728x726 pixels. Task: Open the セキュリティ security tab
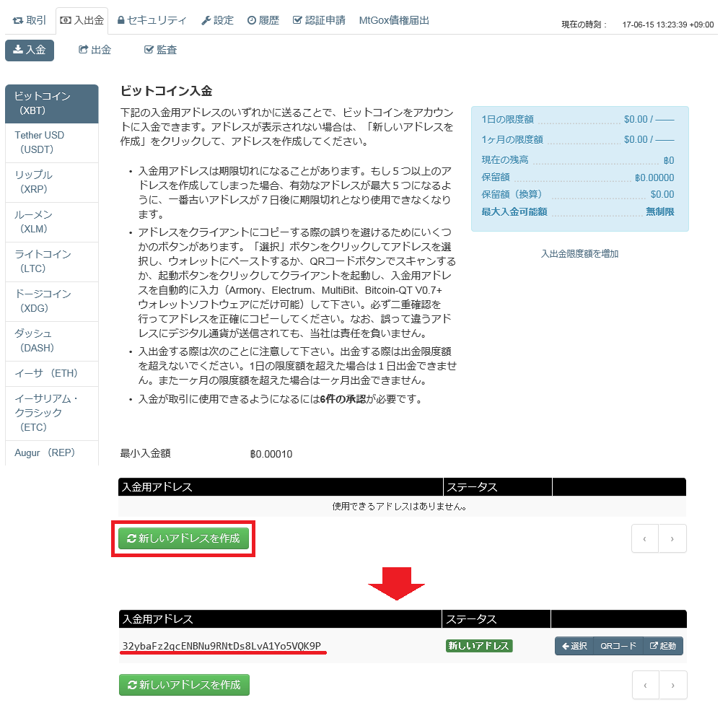[x=152, y=20]
